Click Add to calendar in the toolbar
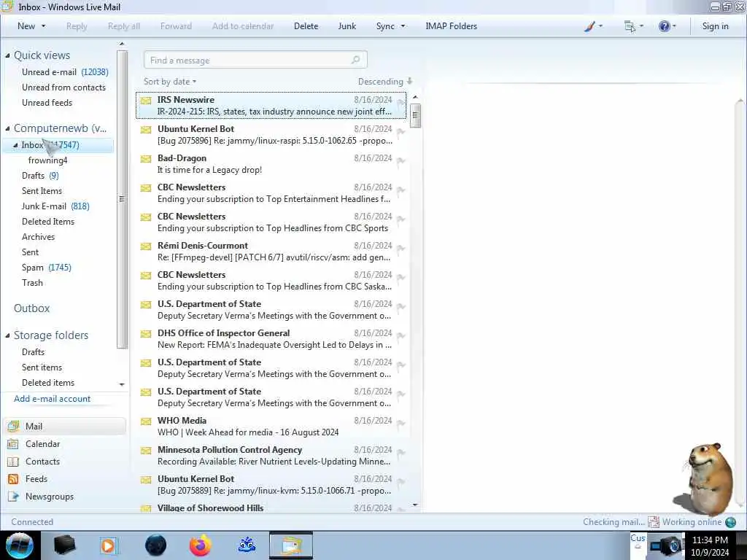The width and height of the screenshot is (747, 560). pos(243,26)
